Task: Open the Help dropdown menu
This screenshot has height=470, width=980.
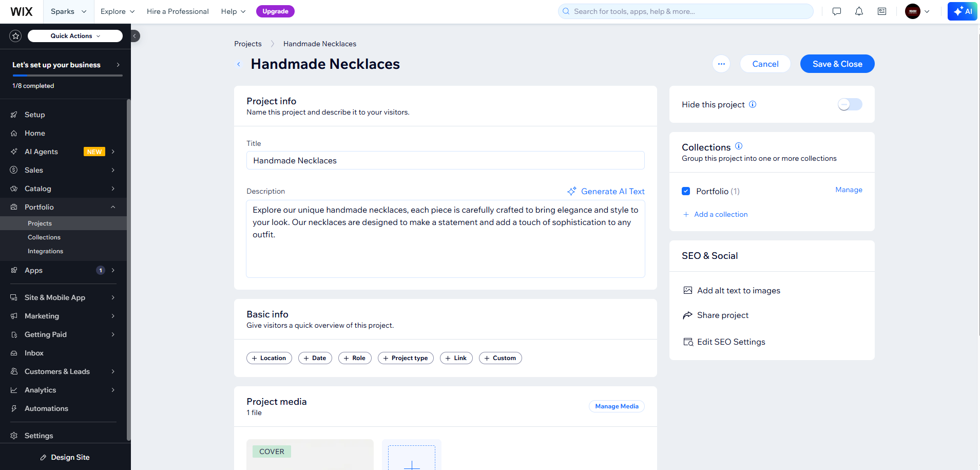Action: tap(234, 11)
